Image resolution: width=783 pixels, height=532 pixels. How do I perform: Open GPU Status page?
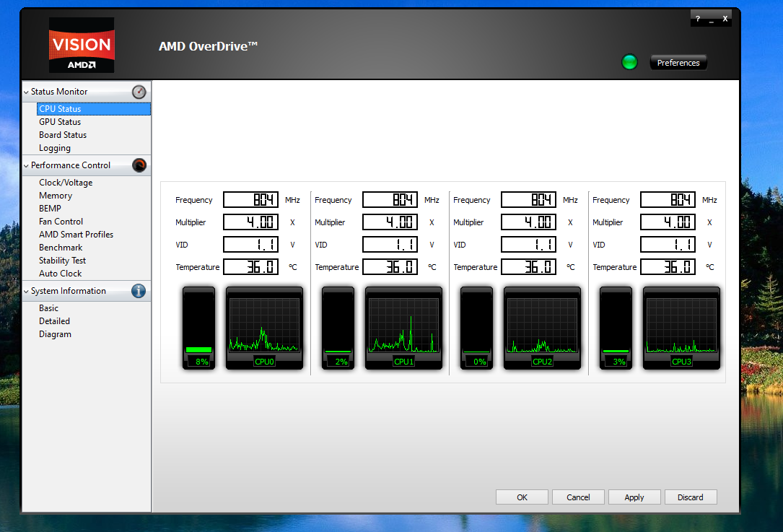tap(60, 122)
